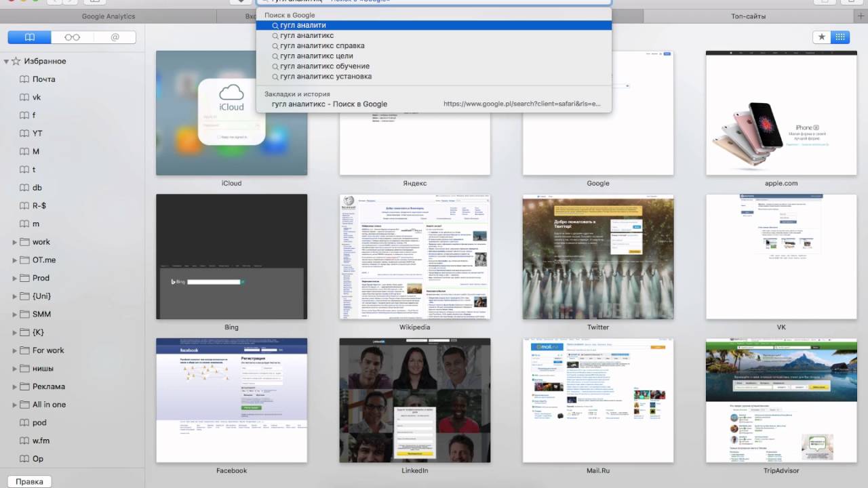Click magnifier icon of гугл аналитикс цели suggestion
Image resolution: width=868 pixels, height=488 pixels.
click(275, 56)
